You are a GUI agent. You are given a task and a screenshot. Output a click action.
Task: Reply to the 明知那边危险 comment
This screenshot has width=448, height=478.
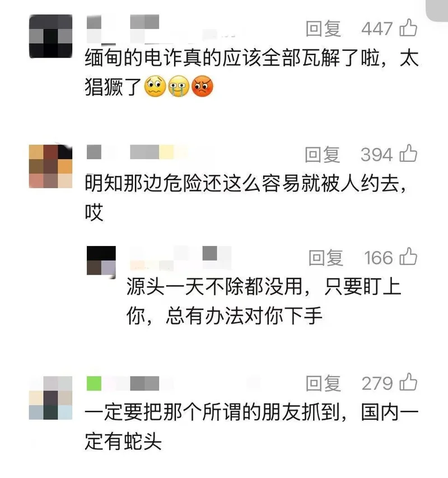click(323, 155)
